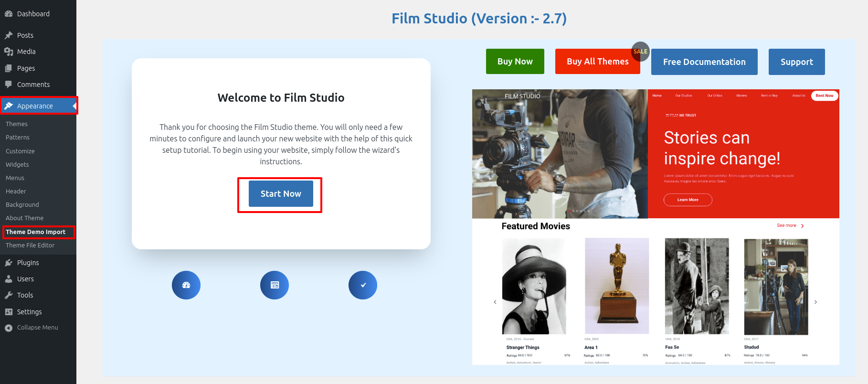
Task: Open the Pages menu item
Action: coord(38,68)
